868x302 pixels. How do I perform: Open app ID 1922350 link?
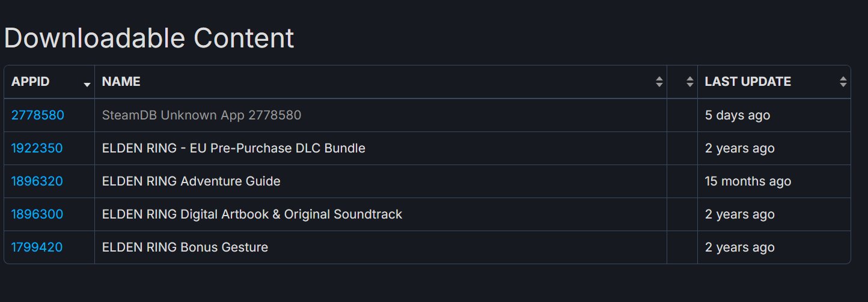[37, 148]
